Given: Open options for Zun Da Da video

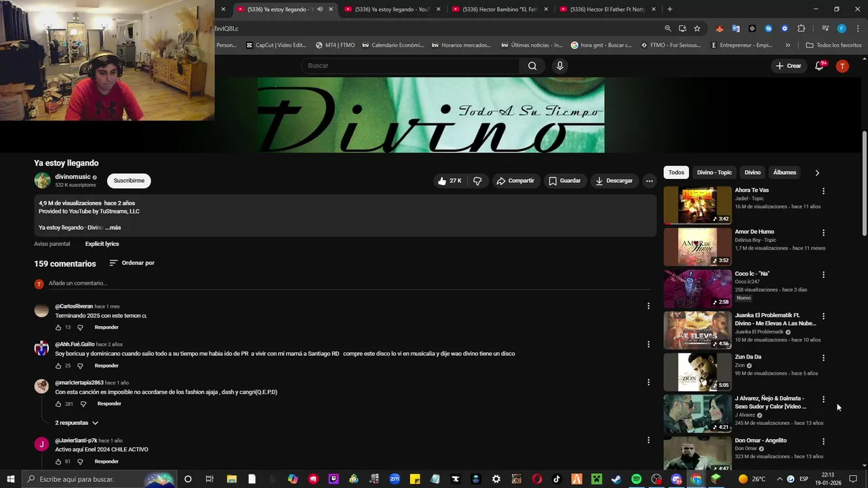Looking at the screenshot, I should click(x=823, y=357).
